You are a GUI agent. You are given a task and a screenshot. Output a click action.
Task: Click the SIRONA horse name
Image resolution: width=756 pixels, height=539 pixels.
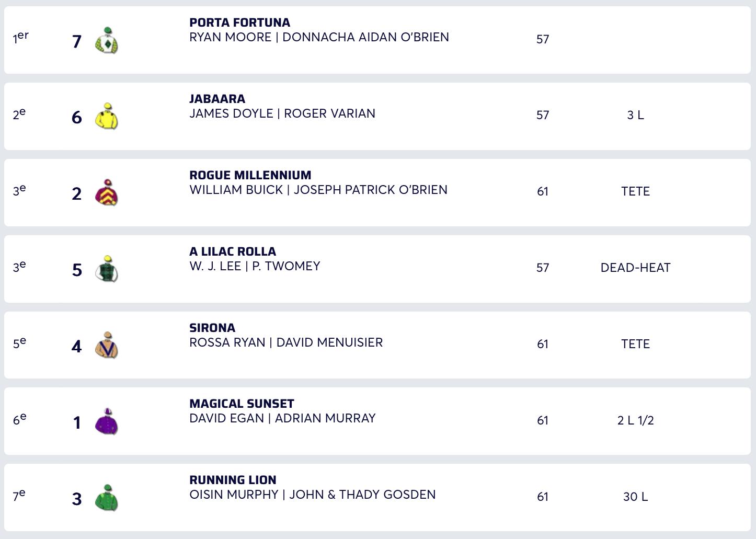click(x=212, y=328)
